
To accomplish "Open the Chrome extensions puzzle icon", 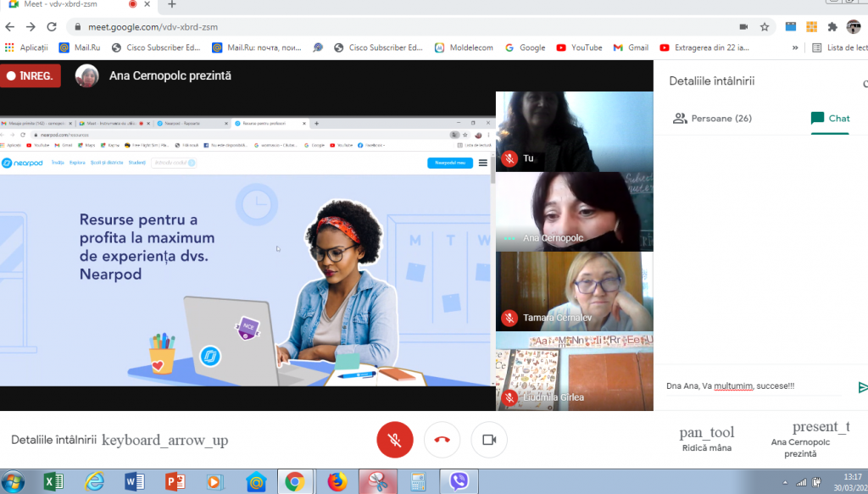I will (x=832, y=26).
